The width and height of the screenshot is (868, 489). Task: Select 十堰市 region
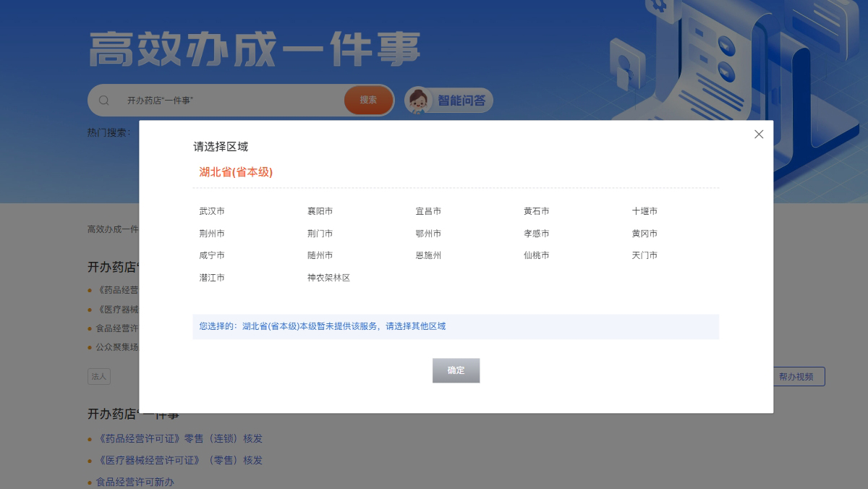pos(644,211)
